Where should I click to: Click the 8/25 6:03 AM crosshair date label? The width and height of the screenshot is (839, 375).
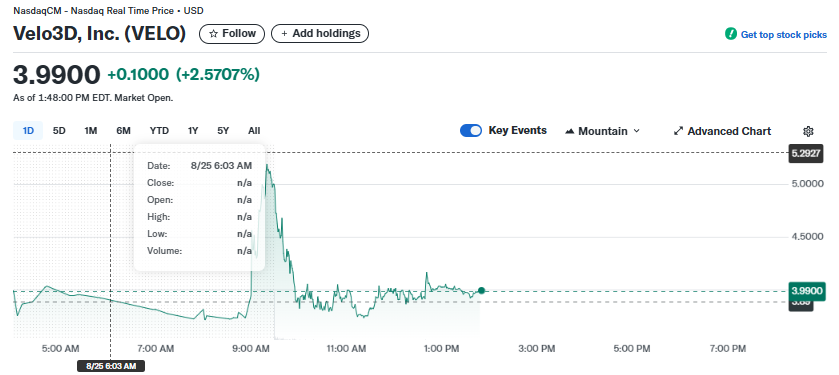[111, 366]
